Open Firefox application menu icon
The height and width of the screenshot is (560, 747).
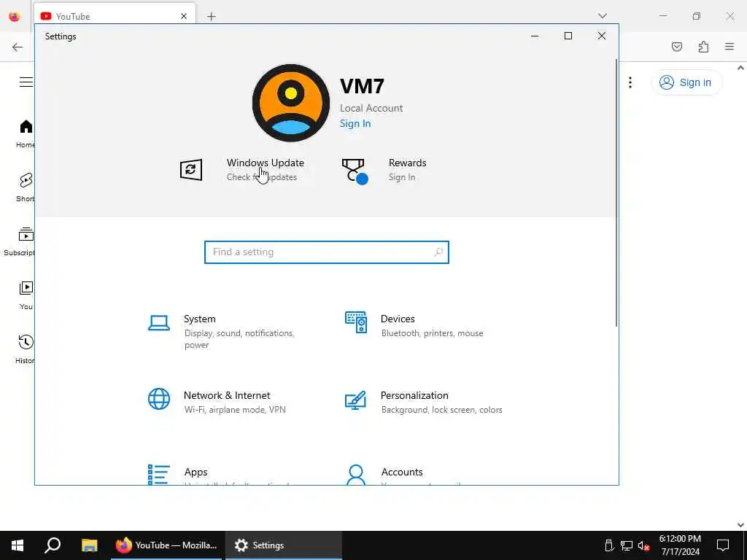point(729,47)
